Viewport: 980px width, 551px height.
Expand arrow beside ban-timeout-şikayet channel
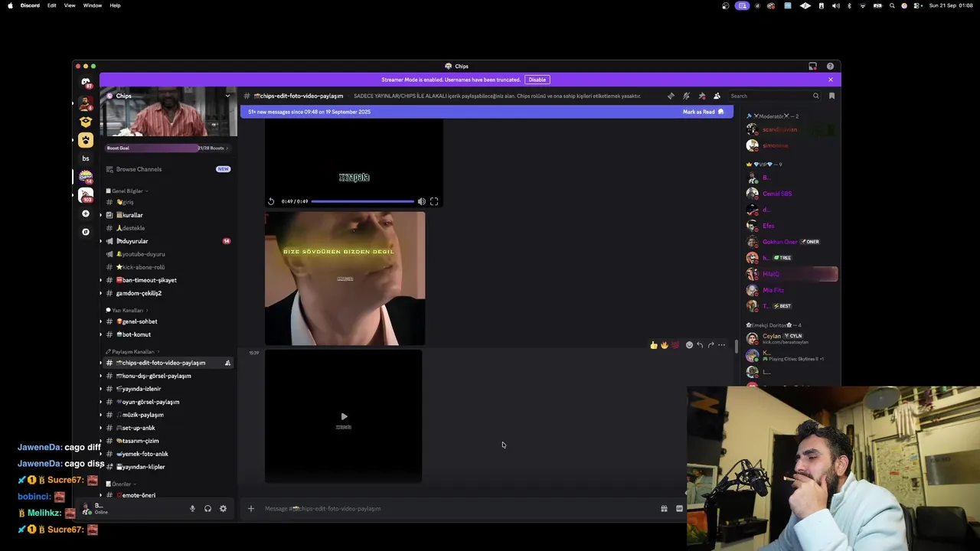click(100, 280)
